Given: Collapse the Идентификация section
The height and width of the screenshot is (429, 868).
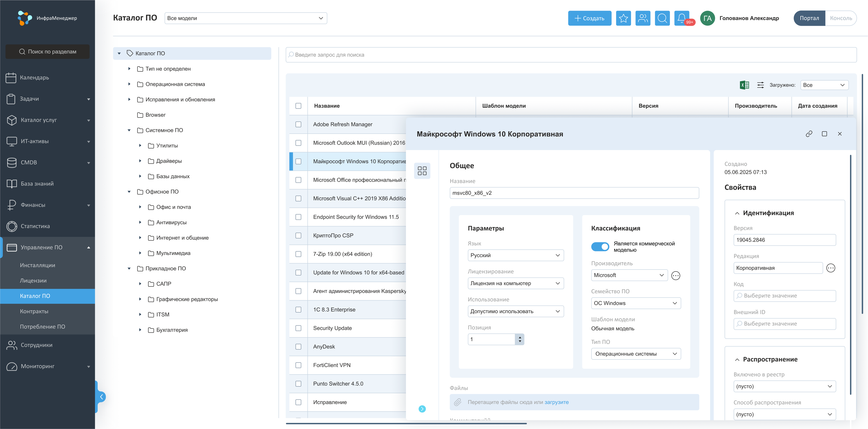Looking at the screenshot, I should click(x=737, y=213).
